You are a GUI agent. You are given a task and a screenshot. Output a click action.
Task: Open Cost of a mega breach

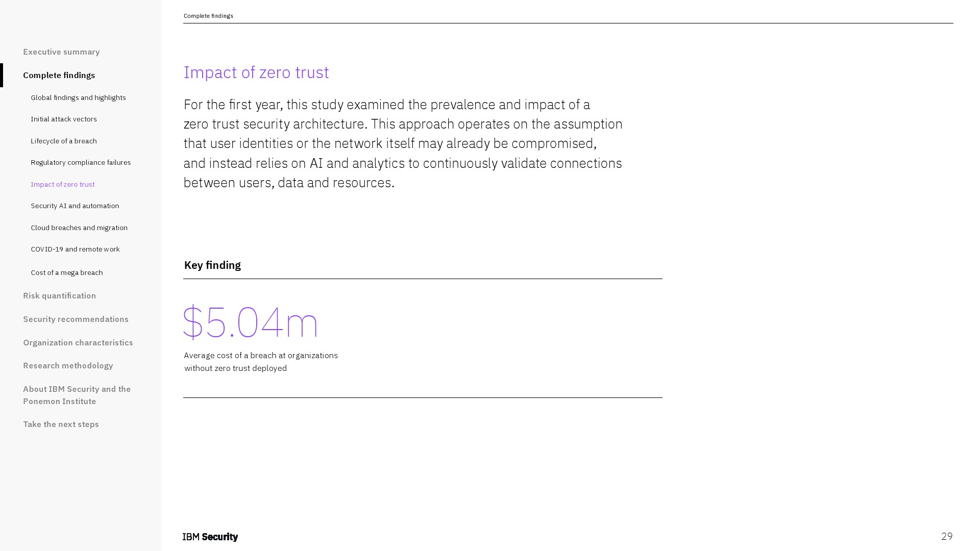coord(67,273)
